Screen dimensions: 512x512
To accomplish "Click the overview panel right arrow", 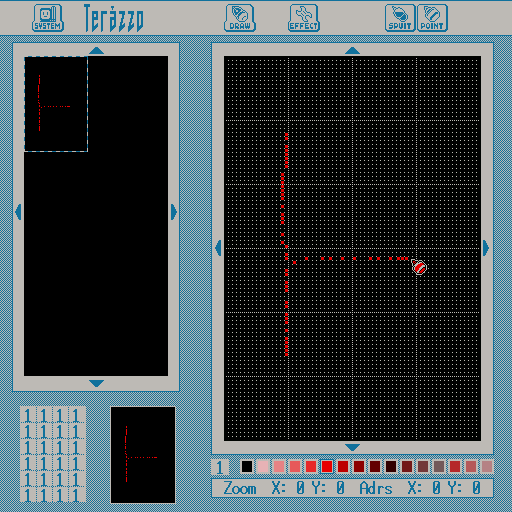I will (174, 212).
